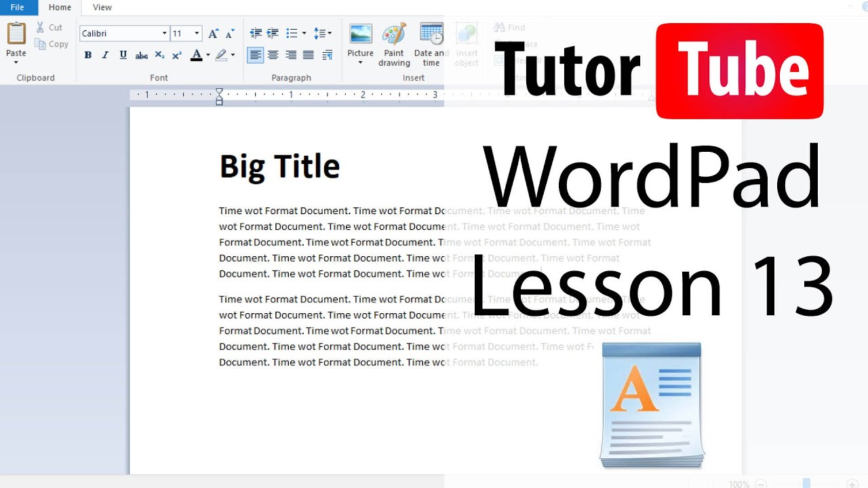Viewport: 868px width, 488px height.
Task: Decrease the paragraph indent
Action: pos(256,33)
